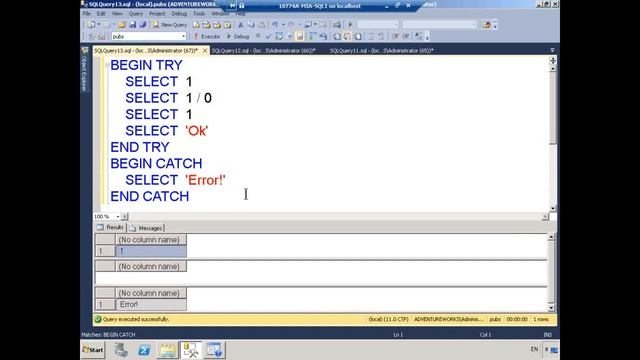Image resolution: width=640 pixels, height=360 pixels.
Task: Click the Display Estimated Execution Plan icon
Action: click(x=279, y=36)
